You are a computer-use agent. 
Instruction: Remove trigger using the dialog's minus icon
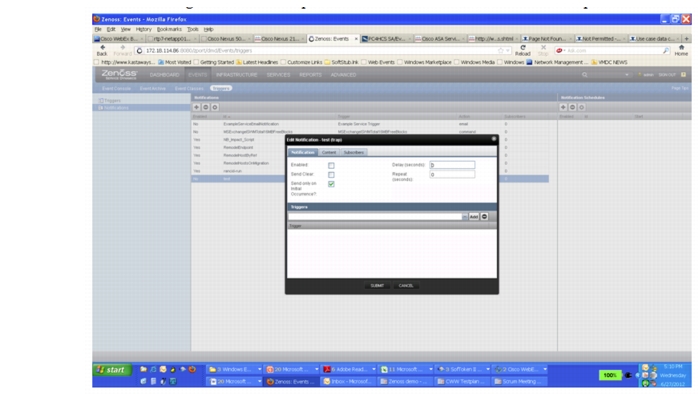pyautogui.click(x=484, y=216)
